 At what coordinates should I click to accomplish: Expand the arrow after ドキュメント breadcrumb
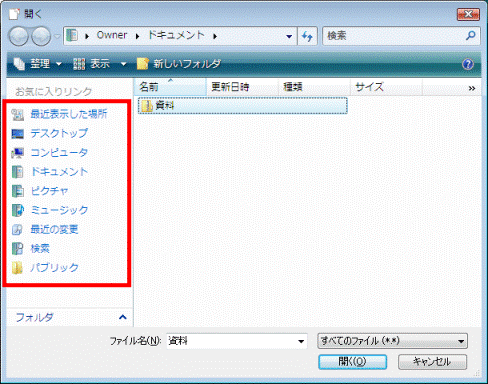coord(215,36)
